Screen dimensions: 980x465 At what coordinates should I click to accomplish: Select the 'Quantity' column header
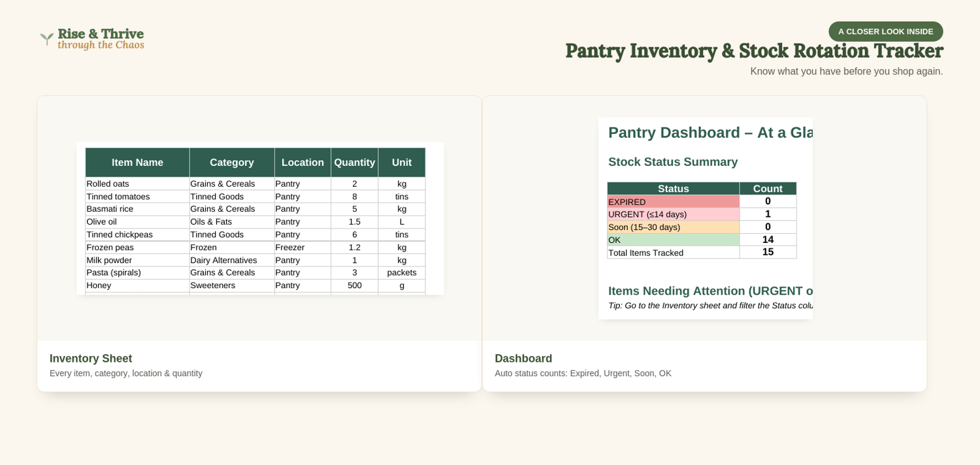click(x=354, y=163)
